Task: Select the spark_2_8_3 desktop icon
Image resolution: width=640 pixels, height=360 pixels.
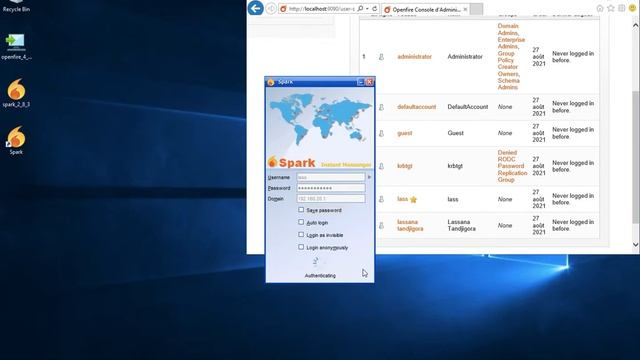Action: coord(16,93)
